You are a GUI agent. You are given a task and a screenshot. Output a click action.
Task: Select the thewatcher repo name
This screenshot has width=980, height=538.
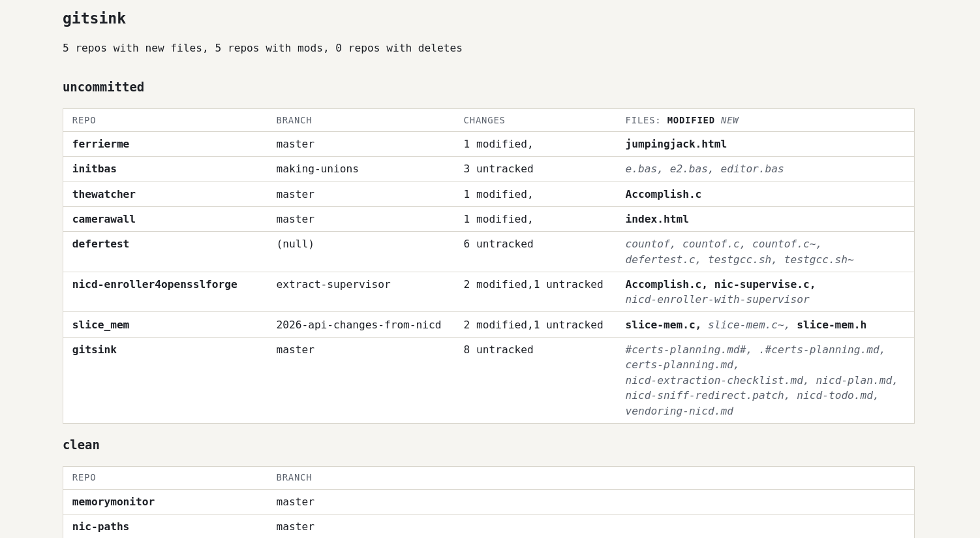click(104, 194)
